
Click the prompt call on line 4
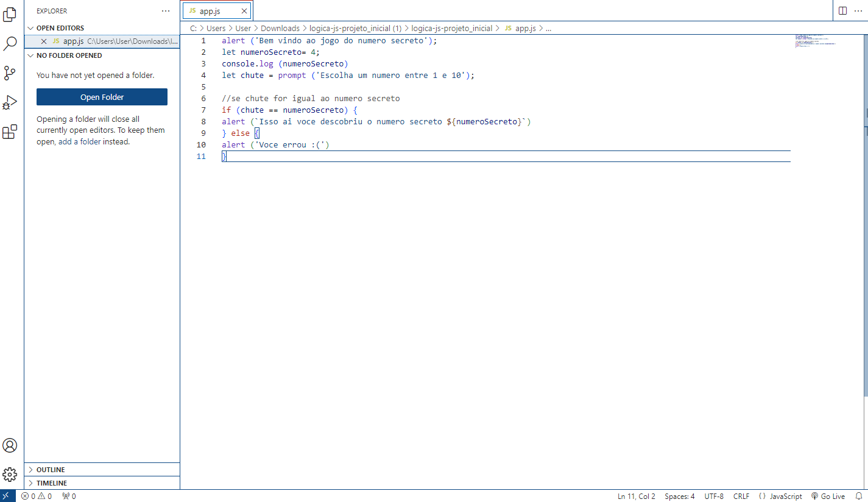pos(376,76)
